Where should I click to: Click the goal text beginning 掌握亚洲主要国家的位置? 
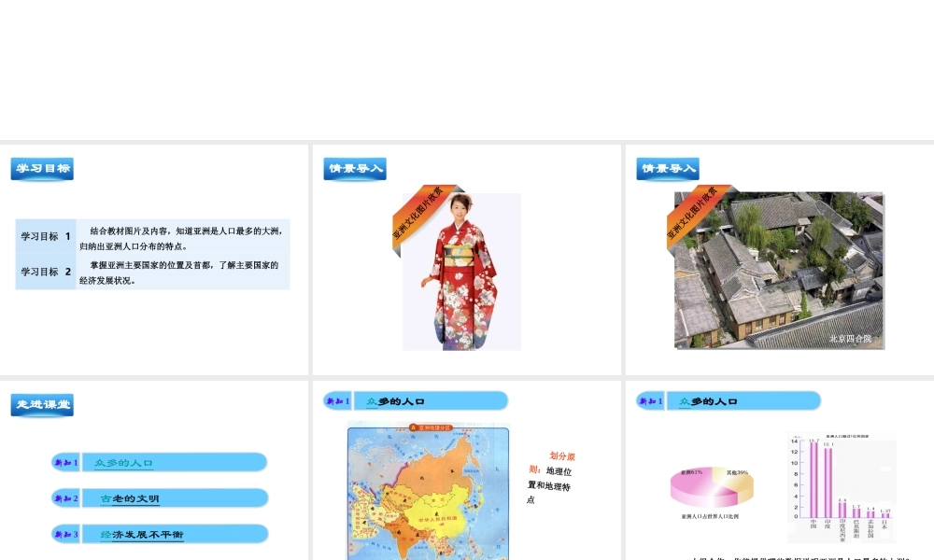coord(179,273)
